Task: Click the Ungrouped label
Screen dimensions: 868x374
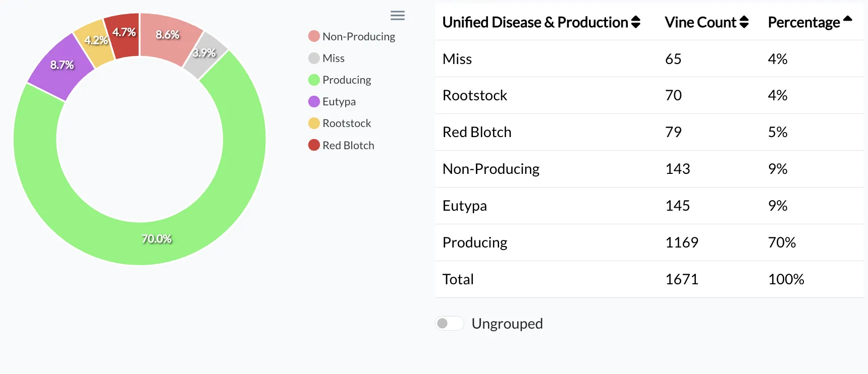Action: (507, 323)
